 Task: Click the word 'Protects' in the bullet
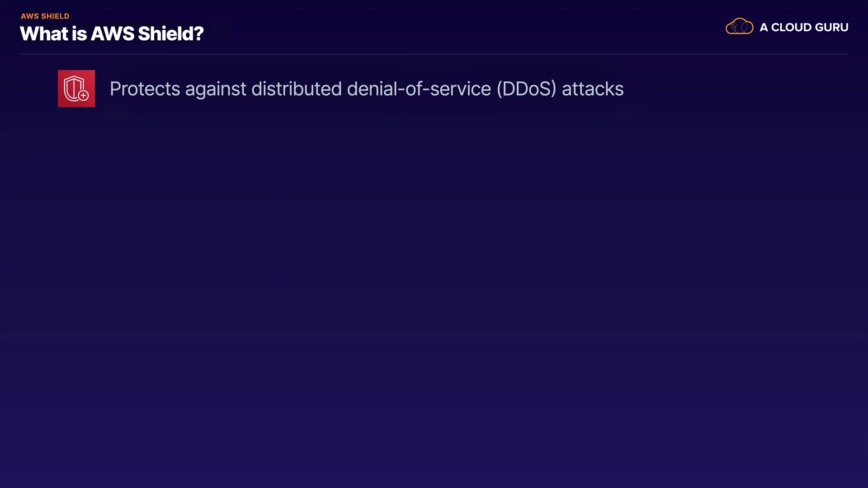pos(145,89)
